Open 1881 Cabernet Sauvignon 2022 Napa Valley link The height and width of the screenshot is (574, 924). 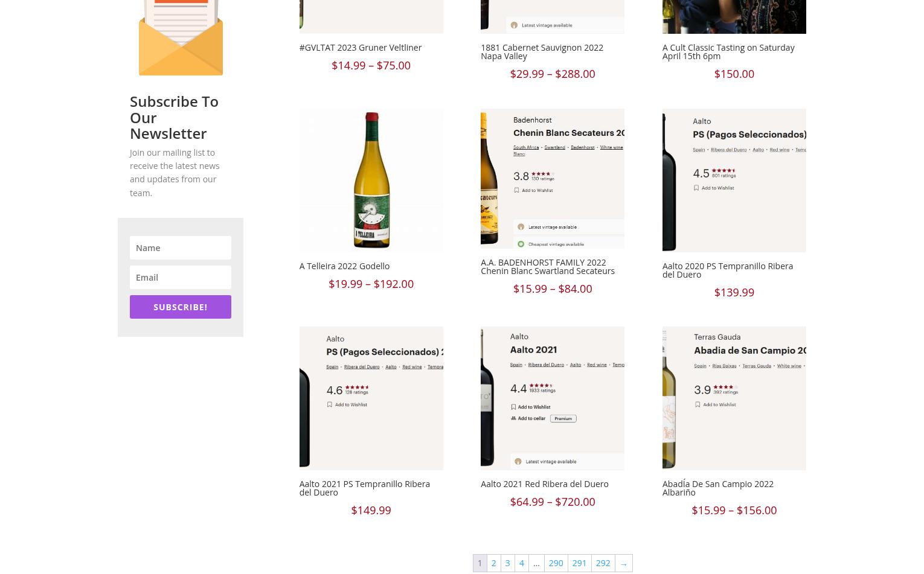[542, 52]
